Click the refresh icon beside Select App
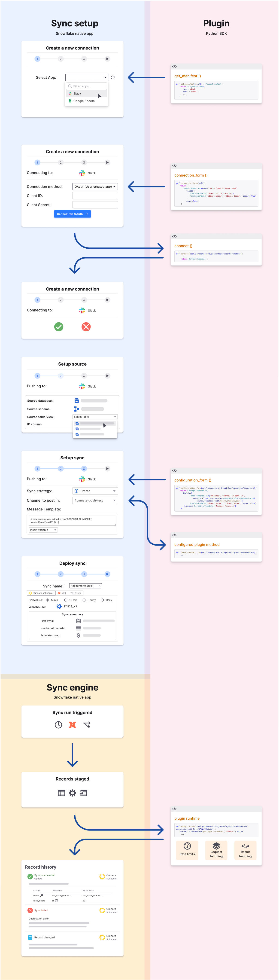The height and width of the screenshot is (980, 279). pyautogui.click(x=112, y=78)
